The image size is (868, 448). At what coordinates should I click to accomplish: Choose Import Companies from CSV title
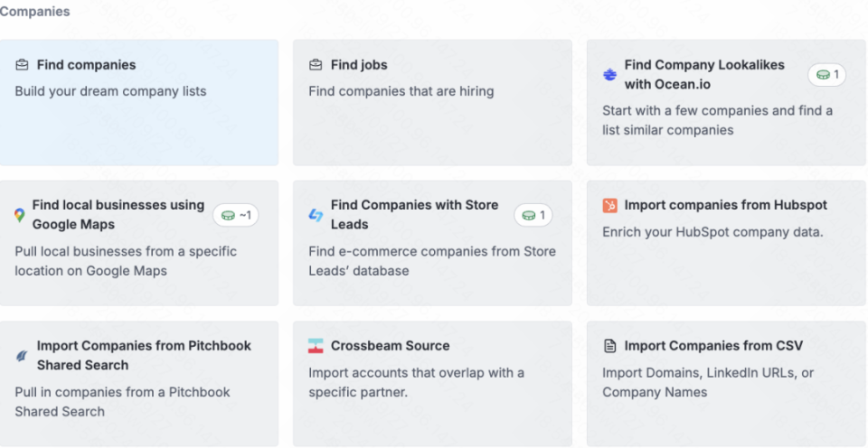[x=713, y=346]
